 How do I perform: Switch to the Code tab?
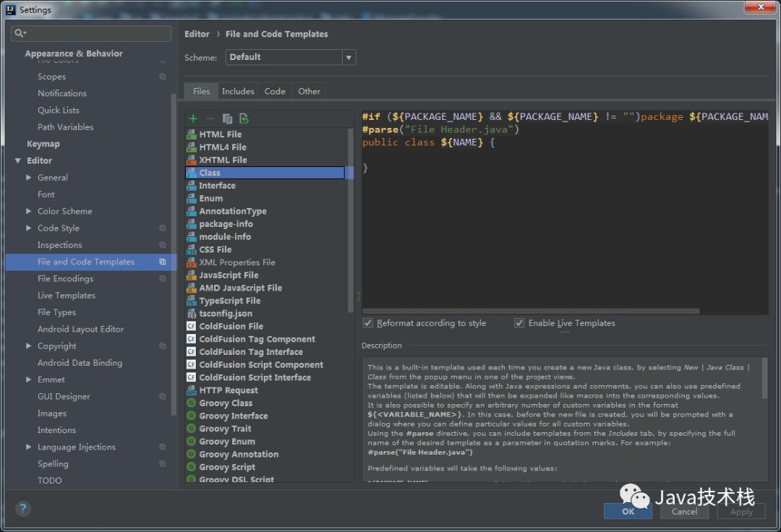tap(275, 91)
